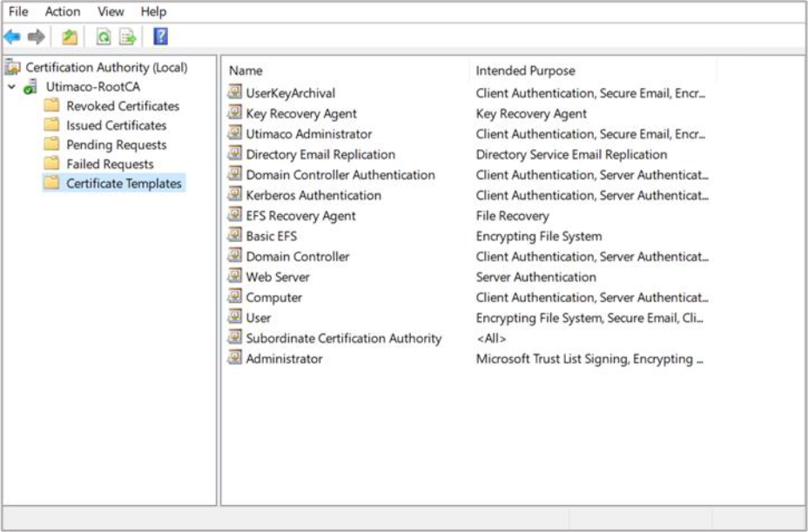This screenshot has height=532, width=808.
Task: Select Revoked Certificates folder
Action: pyautogui.click(x=122, y=106)
